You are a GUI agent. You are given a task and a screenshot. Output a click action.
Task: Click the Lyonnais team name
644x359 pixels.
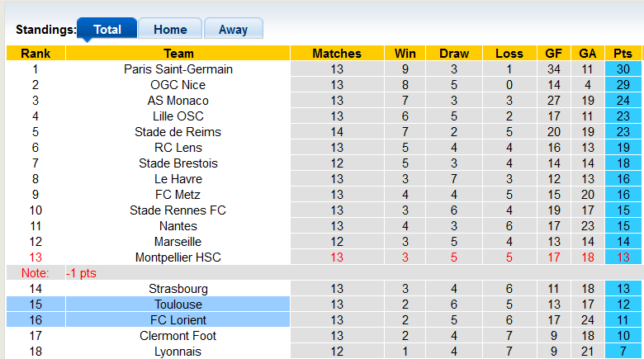178,352
